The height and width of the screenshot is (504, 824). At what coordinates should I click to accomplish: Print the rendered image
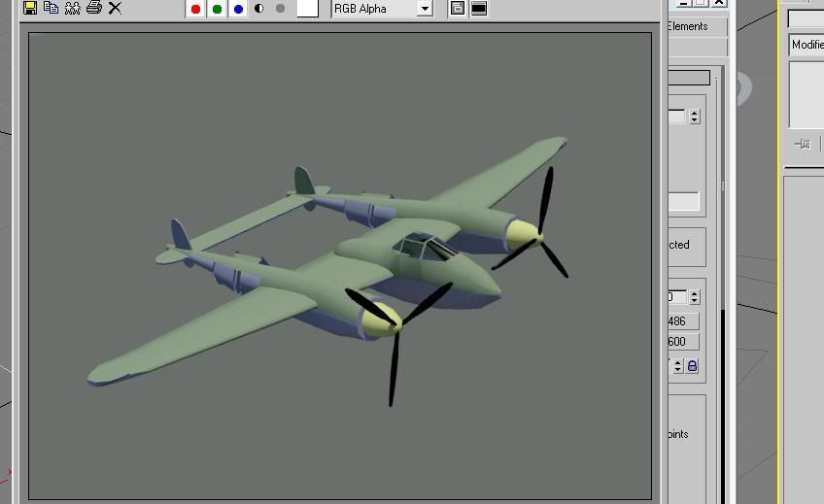tap(94, 8)
